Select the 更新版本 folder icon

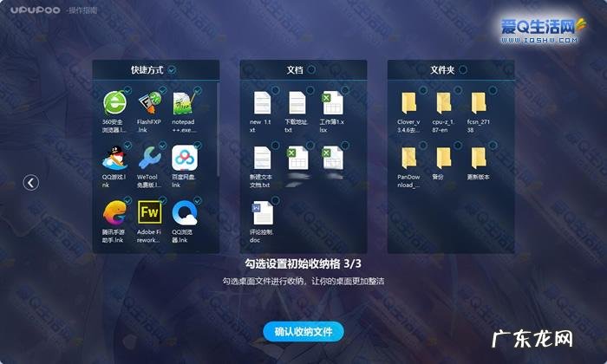coord(479,158)
